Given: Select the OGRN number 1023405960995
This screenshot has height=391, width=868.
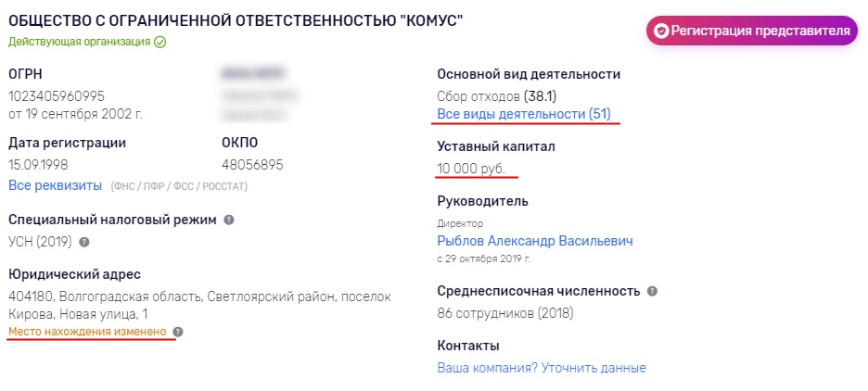Looking at the screenshot, I should [x=57, y=96].
